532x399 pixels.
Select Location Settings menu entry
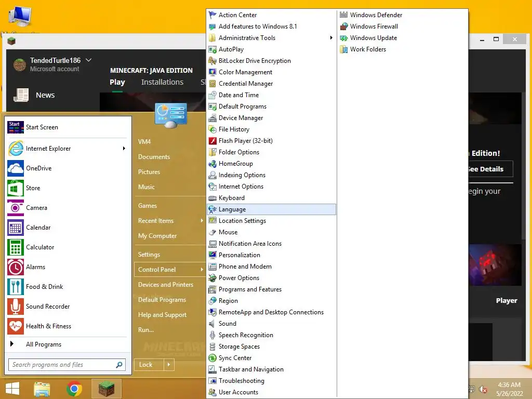tap(271, 221)
